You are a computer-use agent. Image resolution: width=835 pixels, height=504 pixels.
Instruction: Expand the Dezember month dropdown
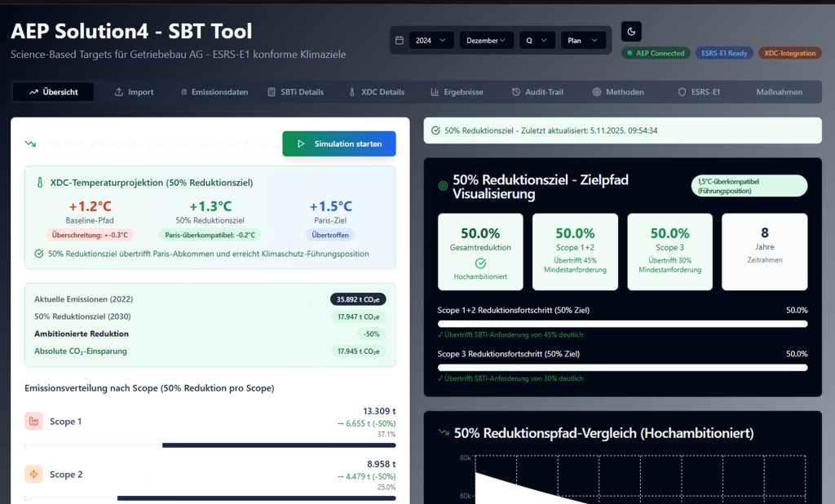coord(486,40)
